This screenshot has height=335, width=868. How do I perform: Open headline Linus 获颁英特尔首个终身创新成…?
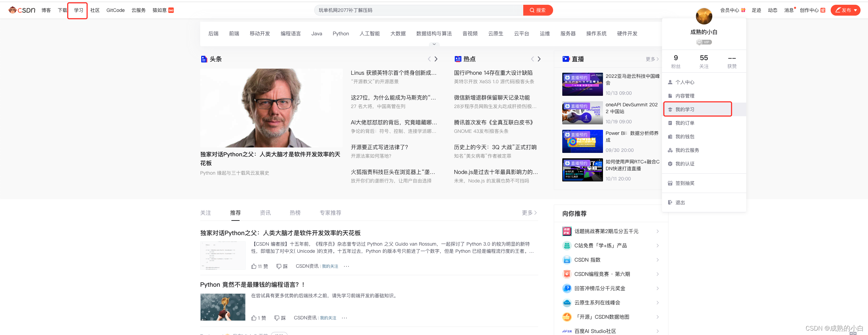pos(394,73)
